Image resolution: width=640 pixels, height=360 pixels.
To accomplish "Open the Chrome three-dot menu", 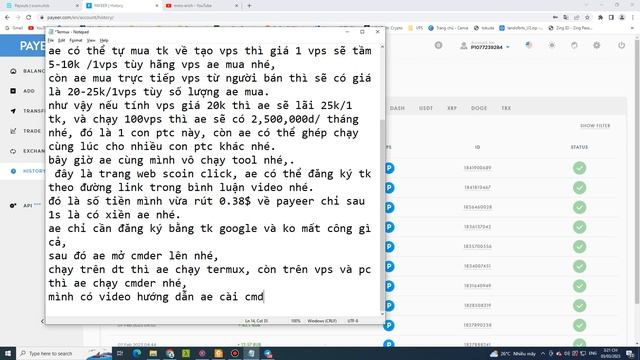I will (633, 18).
